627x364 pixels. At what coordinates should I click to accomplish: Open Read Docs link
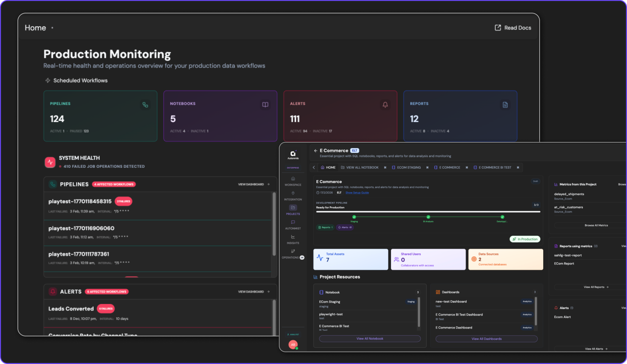point(513,28)
